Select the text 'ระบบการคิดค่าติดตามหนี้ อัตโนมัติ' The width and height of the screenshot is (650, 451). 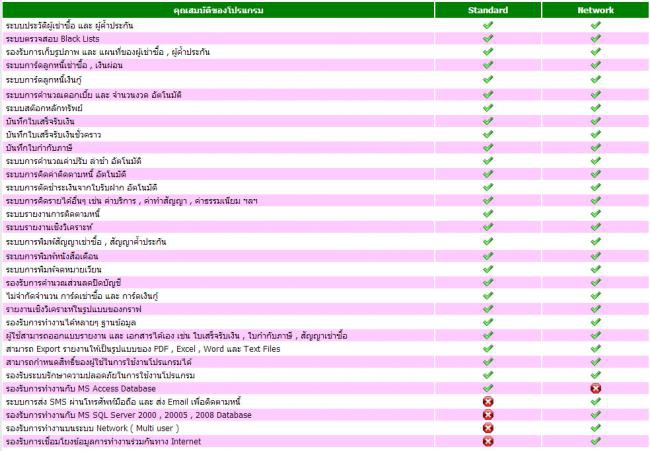coord(66,174)
